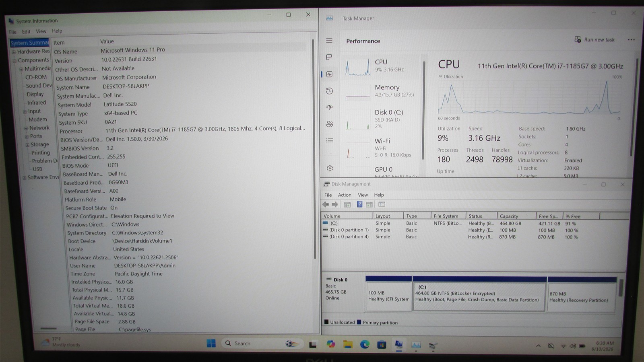Screen dimensions: 644x362
Task: Open Task Manager settings gear
Action: (330, 169)
